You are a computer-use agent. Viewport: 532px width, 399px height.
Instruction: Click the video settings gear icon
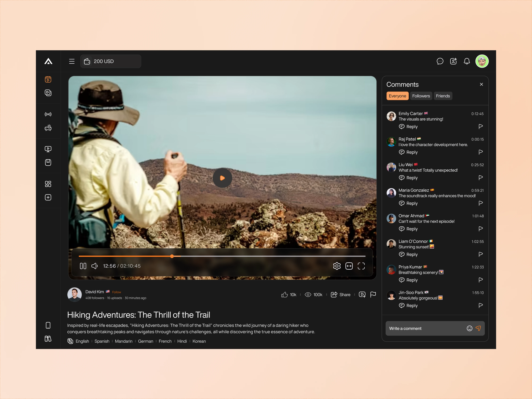pyautogui.click(x=337, y=266)
